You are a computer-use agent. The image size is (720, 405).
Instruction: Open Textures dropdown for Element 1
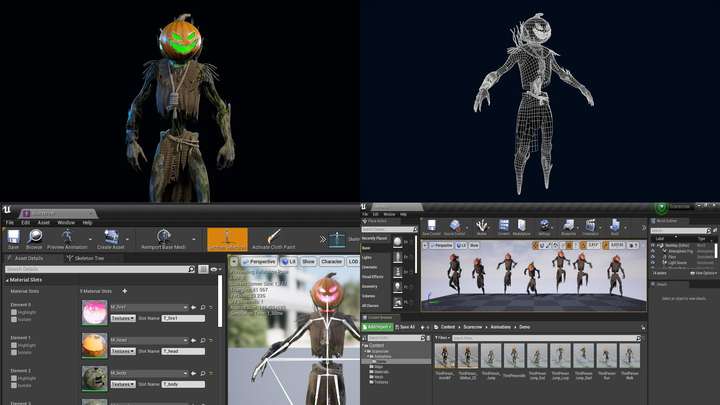point(123,351)
